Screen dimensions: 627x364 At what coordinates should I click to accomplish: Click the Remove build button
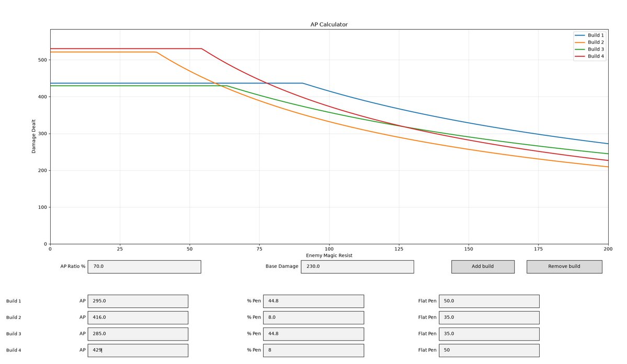[x=564, y=267]
